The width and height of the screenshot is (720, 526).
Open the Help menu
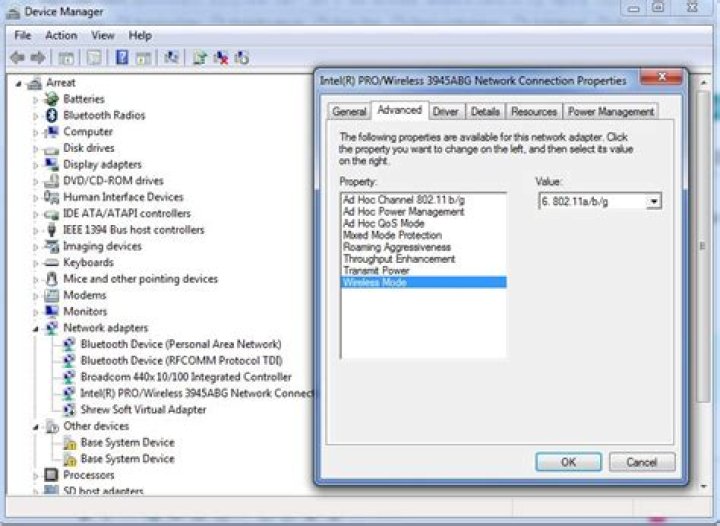point(140,35)
